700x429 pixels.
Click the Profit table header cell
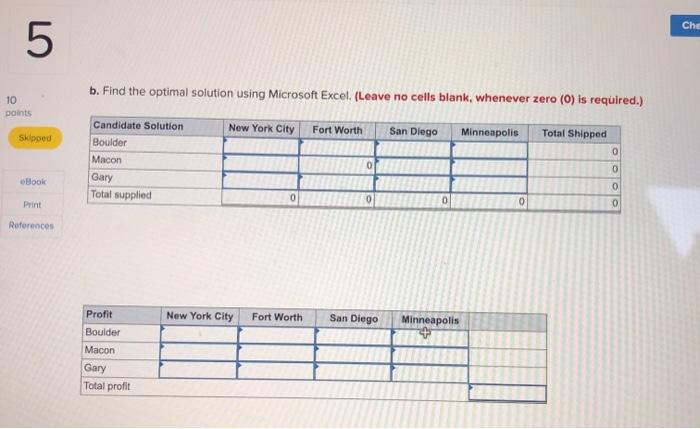[x=121, y=315]
